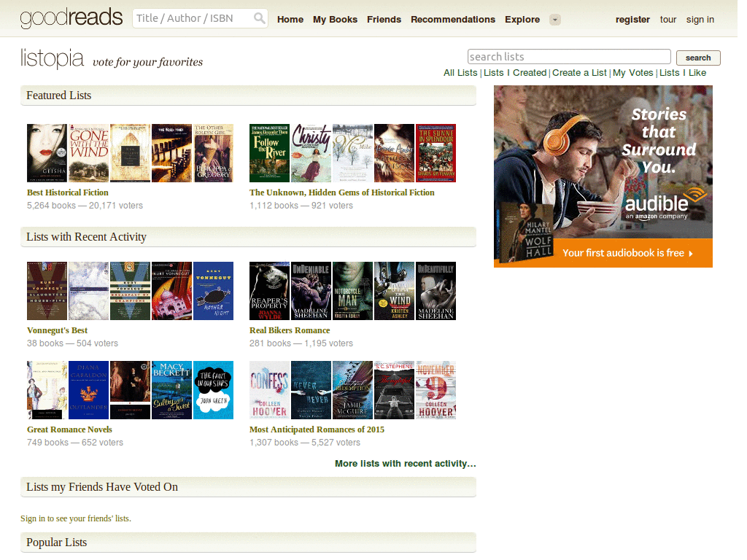
Task: Click the goodreads logo
Action: coord(71,18)
